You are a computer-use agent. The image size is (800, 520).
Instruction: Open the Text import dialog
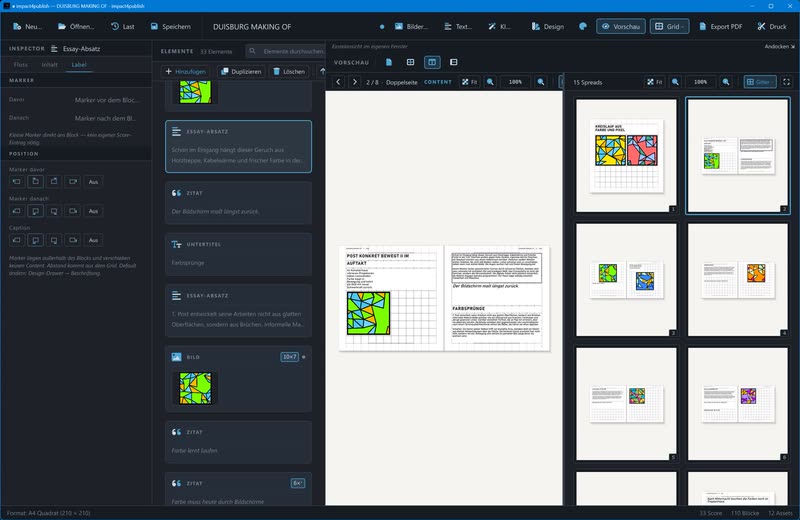pos(458,27)
